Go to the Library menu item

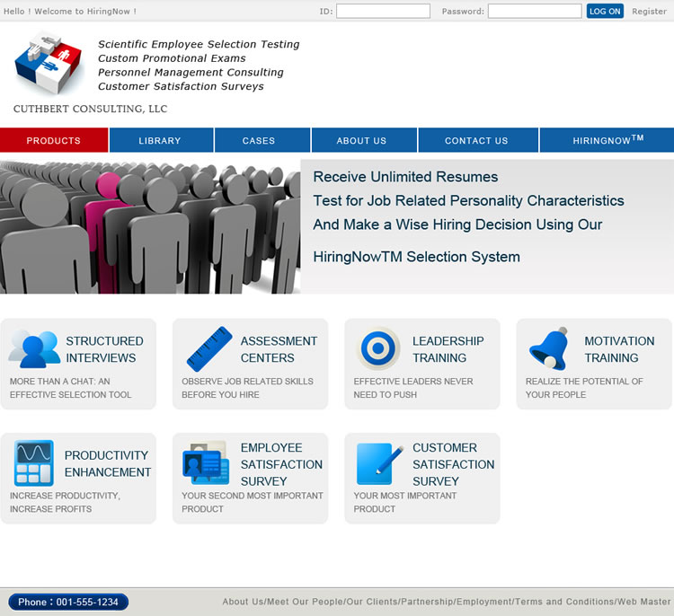point(160,141)
